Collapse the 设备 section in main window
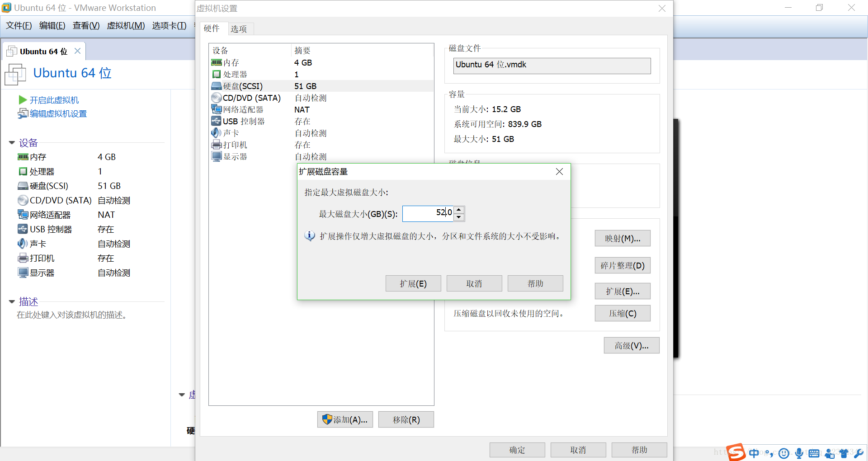Viewport: 868px width, 461px height. tap(12, 143)
